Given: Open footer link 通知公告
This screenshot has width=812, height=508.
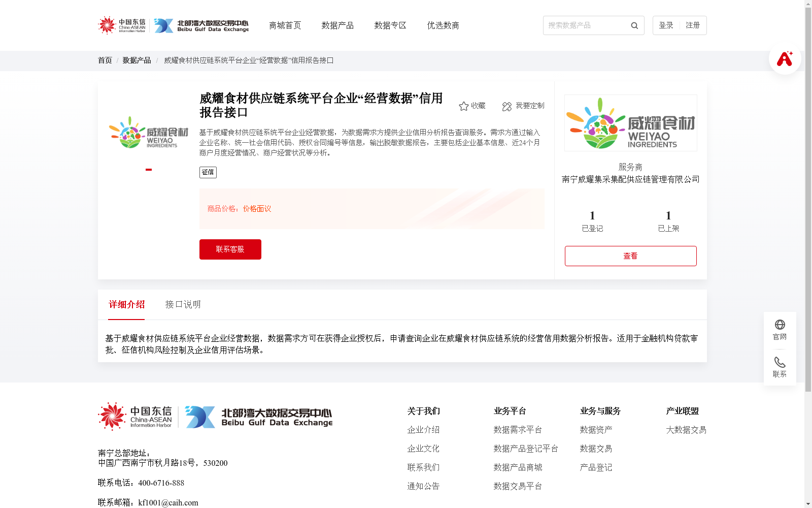Looking at the screenshot, I should click(423, 486).
